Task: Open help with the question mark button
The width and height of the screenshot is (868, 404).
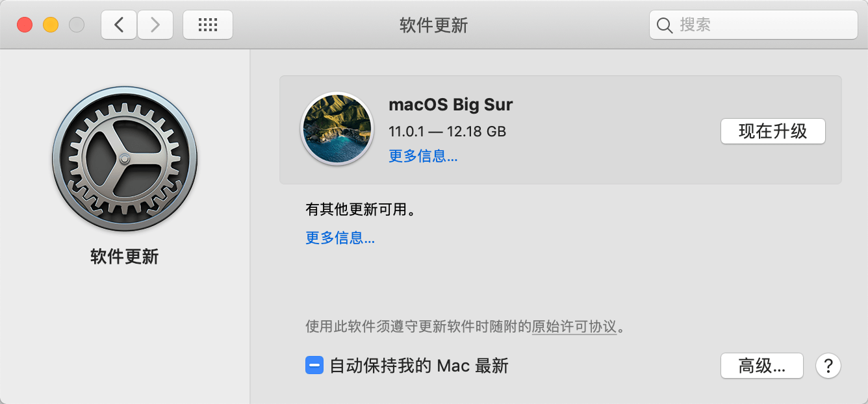Action: (x=828, y=366)
